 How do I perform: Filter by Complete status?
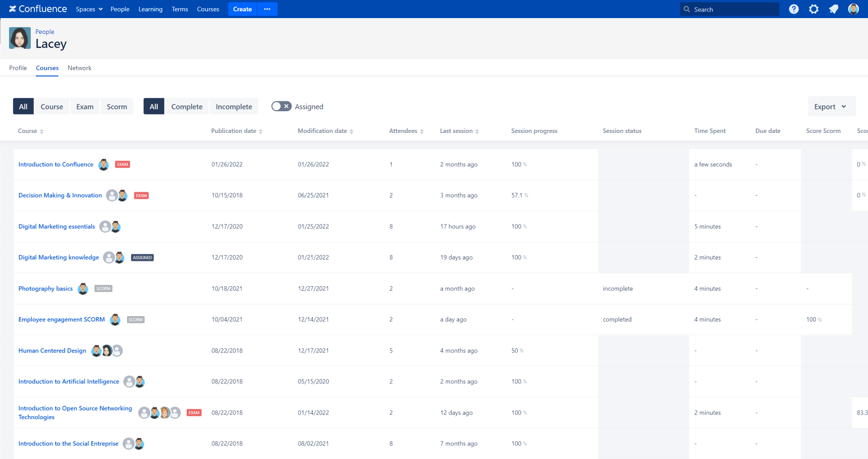pos(187,107)
